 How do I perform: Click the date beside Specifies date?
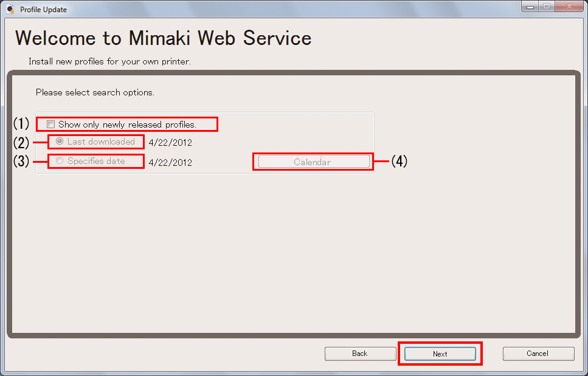coord(170,162)
